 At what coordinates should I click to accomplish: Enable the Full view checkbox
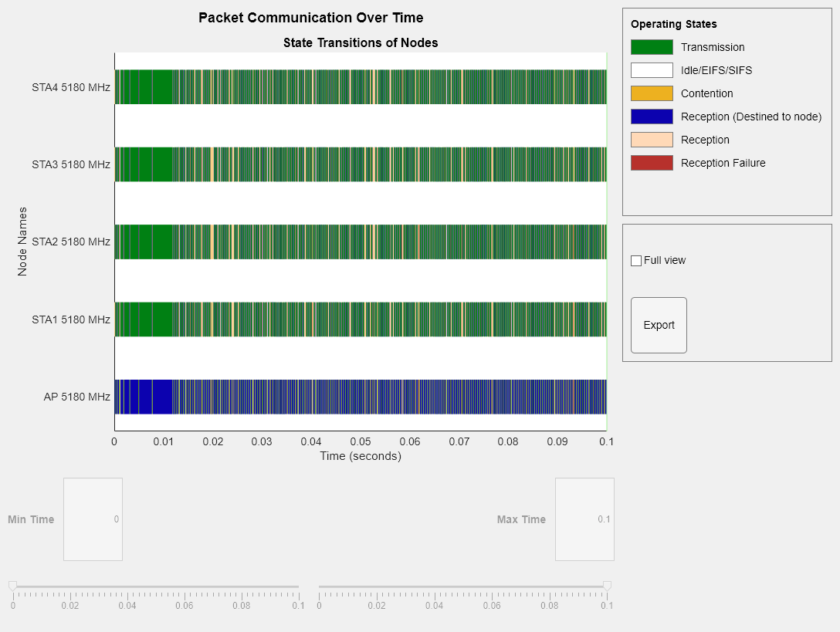(x=636, y=261)
